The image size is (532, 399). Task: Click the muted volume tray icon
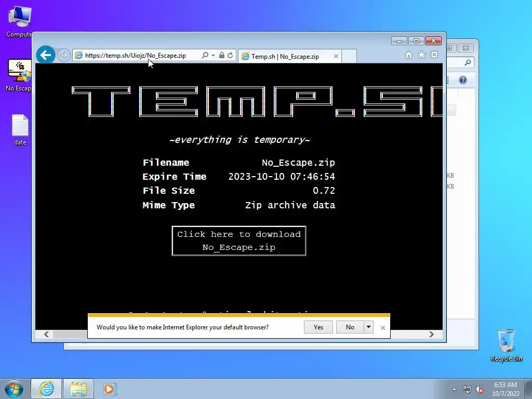click(480, 390)
